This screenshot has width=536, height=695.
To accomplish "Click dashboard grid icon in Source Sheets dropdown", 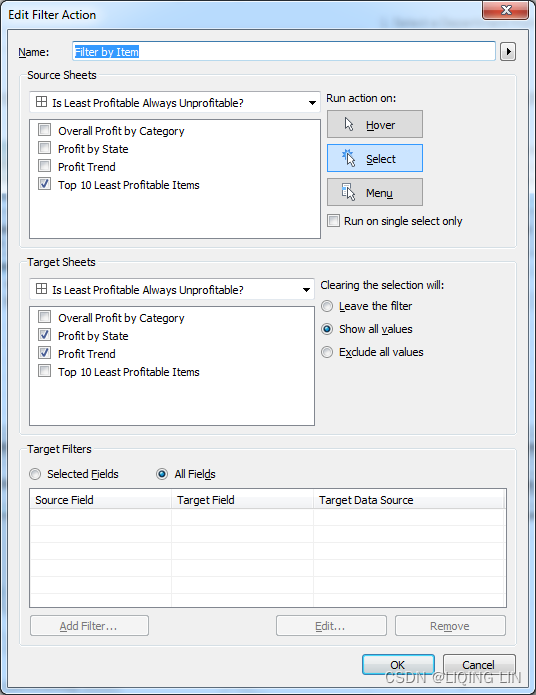I will 41,102.
